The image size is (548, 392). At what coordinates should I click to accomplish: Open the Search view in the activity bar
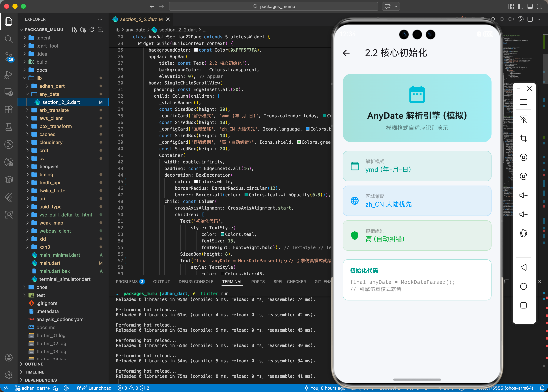point(9,39)
